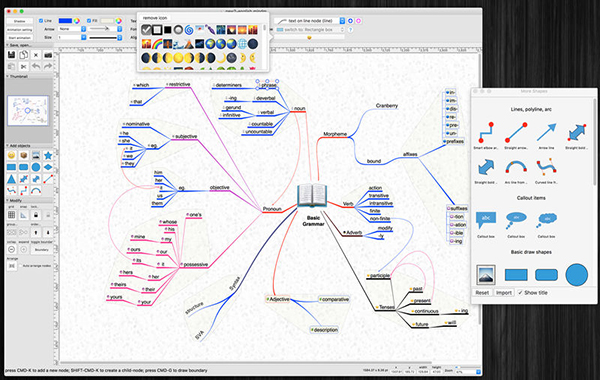The height and width of the screenshot is (380, 600).
Task: Click the help question mark icon
Action: [350, 29]
